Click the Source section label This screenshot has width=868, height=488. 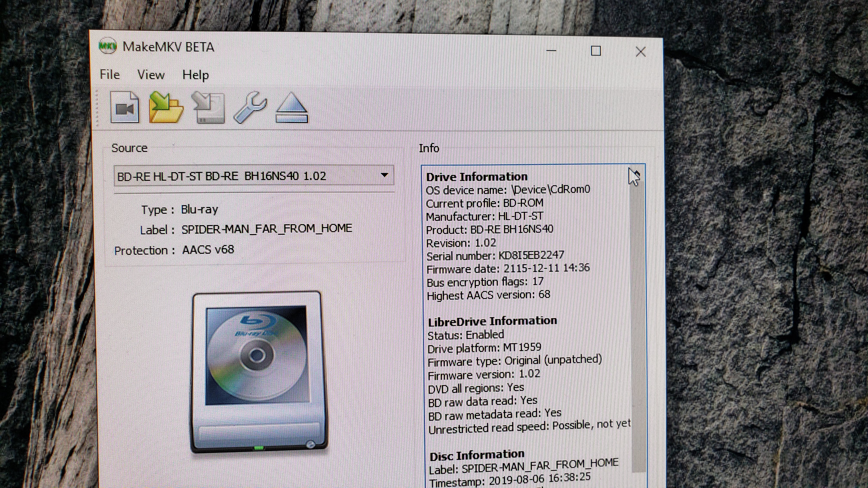[129, 148]
